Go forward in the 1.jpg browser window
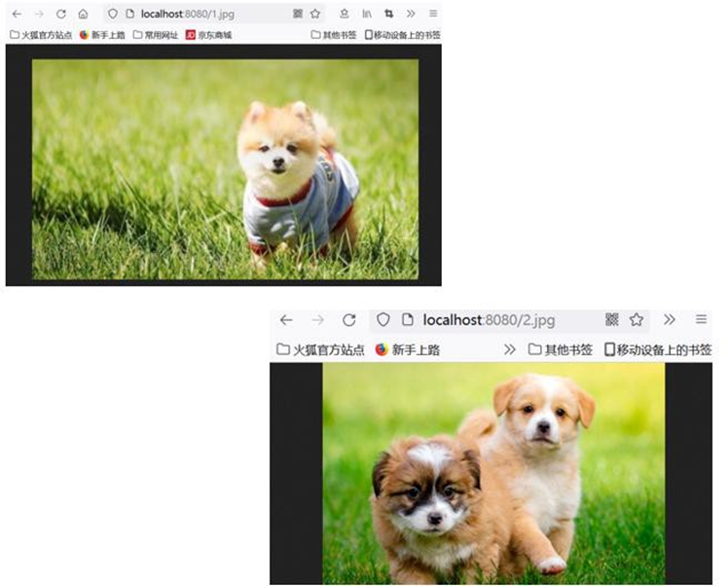The width and height of the screenshot is (728, 586). pos(40,14)
